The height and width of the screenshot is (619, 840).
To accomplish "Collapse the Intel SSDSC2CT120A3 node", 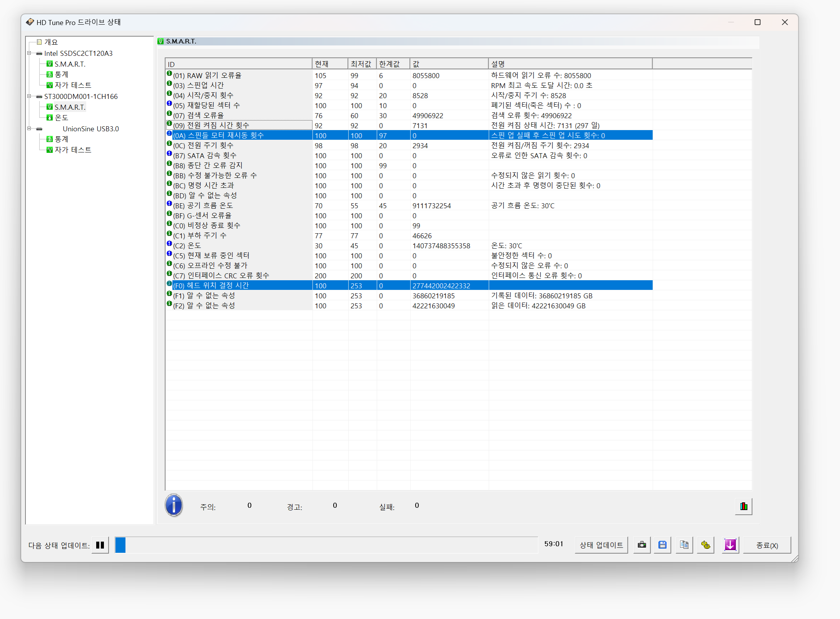I will click(x=29, y=53).
